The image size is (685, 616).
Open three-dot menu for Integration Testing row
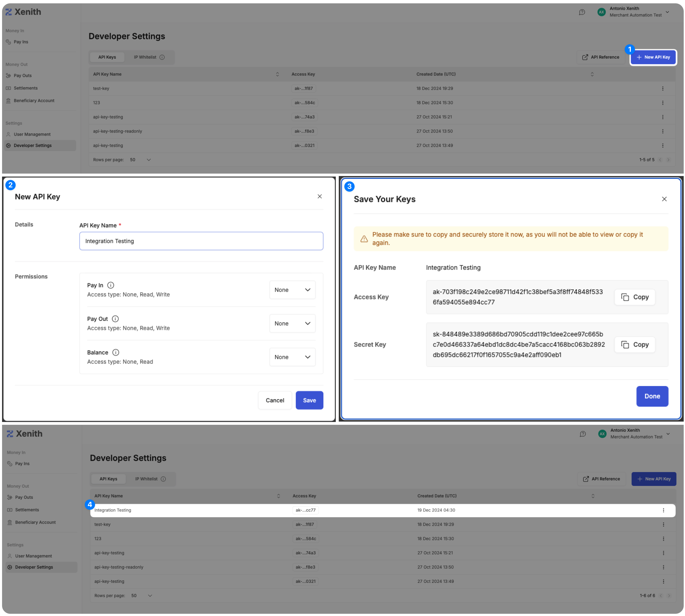coord(663,510)
